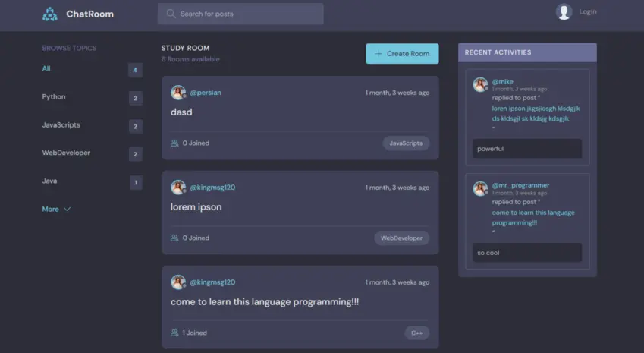Image resolution: width=644 pixels, height=353 pixels.
Task: Click the Create Room button
Action: pos(402,53)
